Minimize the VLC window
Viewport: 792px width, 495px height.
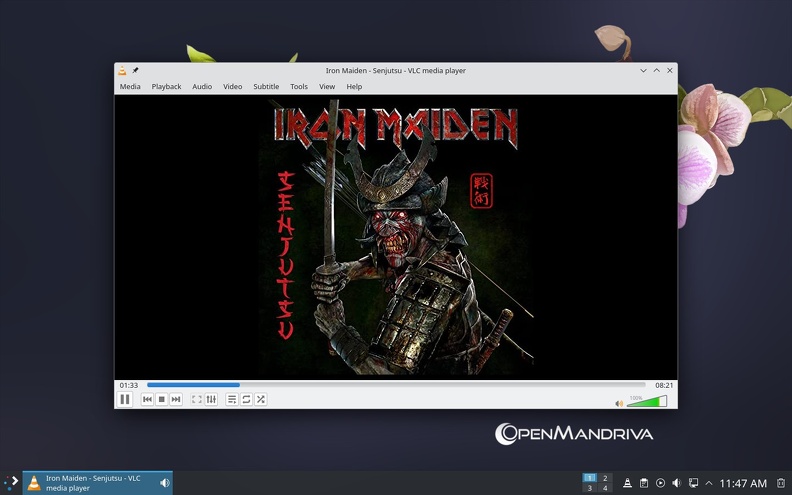click(x=643, y=71)
